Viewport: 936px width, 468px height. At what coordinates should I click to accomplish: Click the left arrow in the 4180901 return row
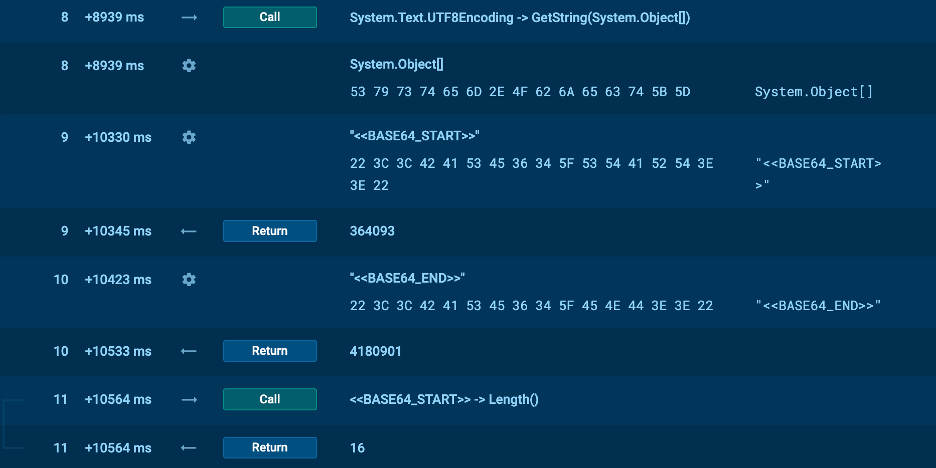[x=189, y=351]
